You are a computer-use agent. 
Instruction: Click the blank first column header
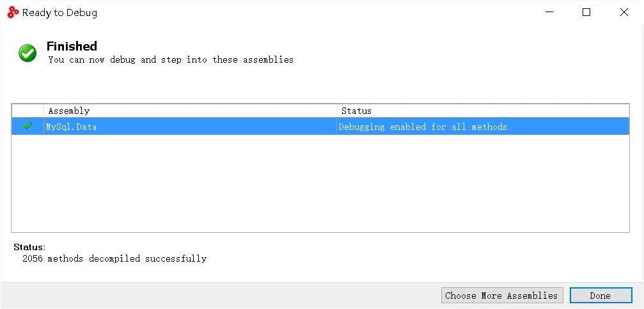[27, 111]
